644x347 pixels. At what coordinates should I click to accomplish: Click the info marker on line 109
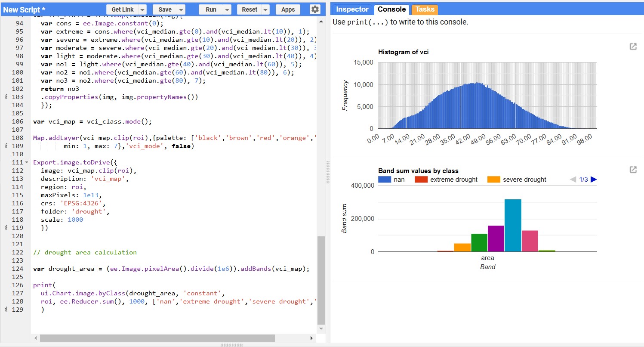tap(6, 146)
